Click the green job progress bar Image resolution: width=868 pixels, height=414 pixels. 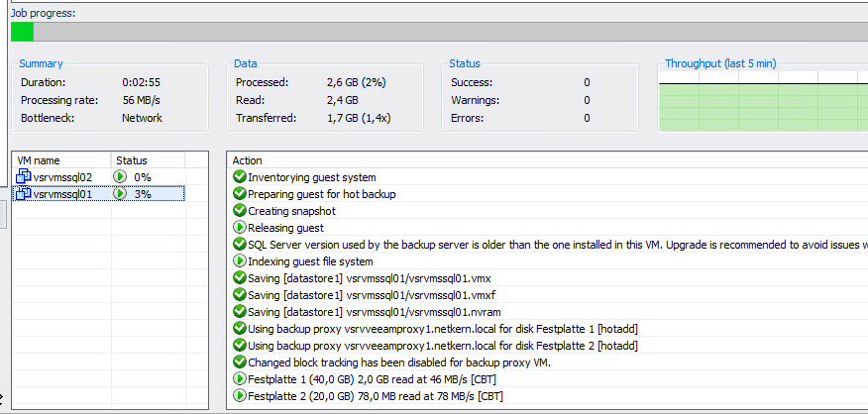point(22,32)
